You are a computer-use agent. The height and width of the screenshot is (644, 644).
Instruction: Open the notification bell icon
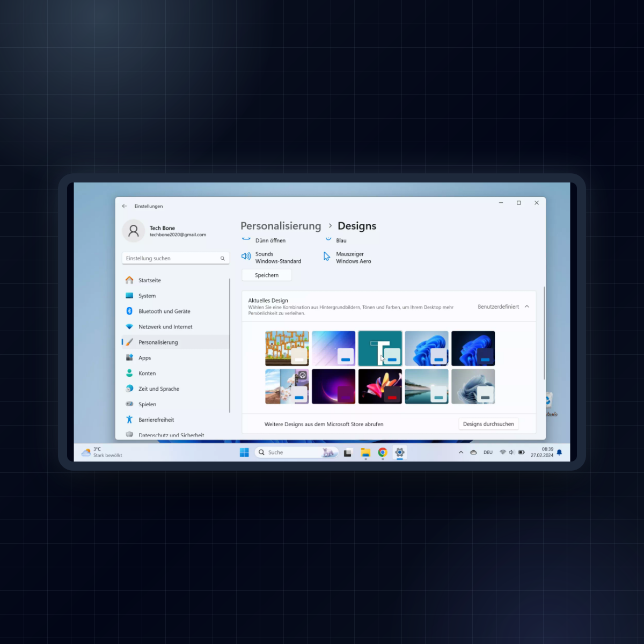tap(559, 452)
